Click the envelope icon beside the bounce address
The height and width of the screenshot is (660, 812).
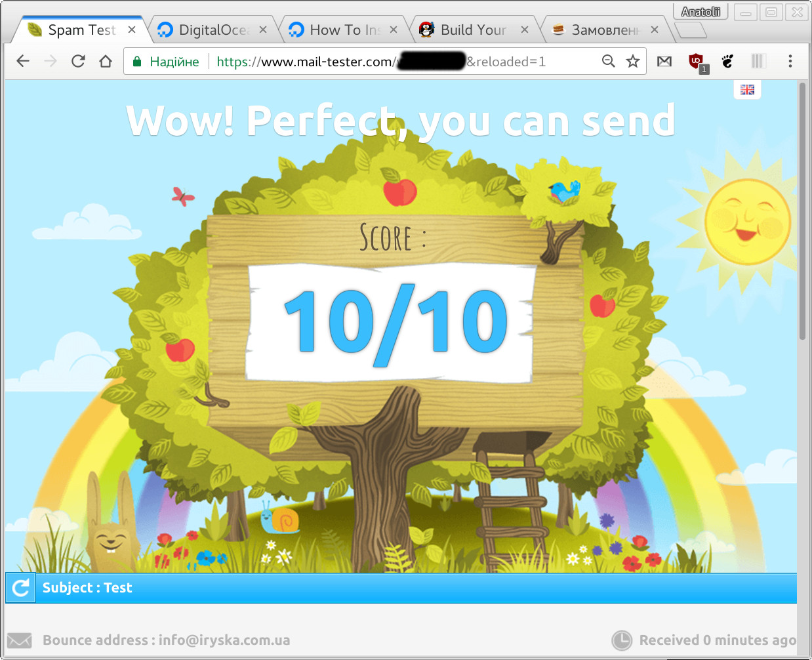click(18, 640)
